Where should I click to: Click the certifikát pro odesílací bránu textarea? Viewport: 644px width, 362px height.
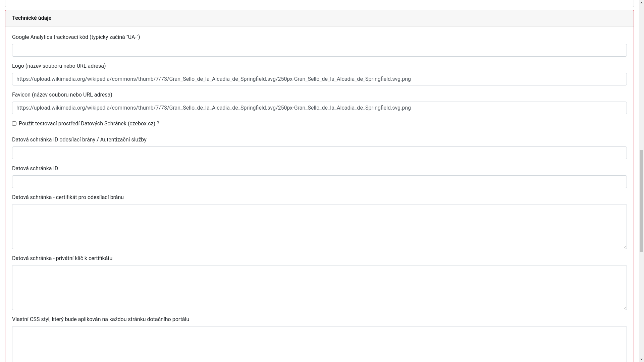319,227
